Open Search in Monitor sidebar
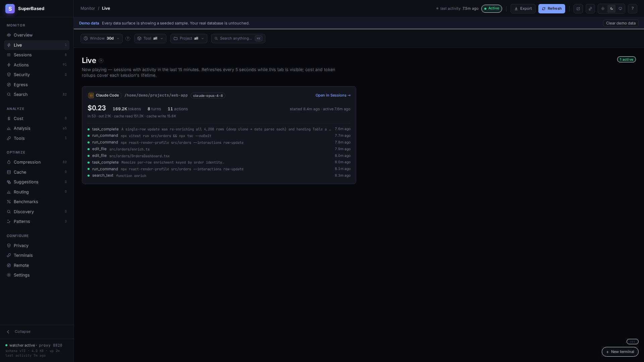Screen dimensions: 644x362 pos(37,95)
